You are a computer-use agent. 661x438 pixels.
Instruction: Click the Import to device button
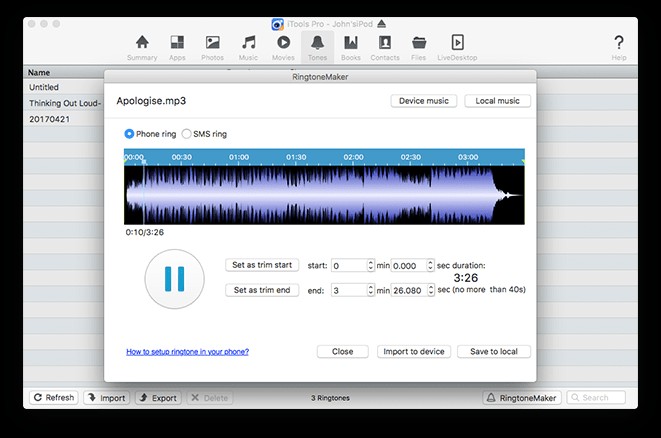coord(411,352)
